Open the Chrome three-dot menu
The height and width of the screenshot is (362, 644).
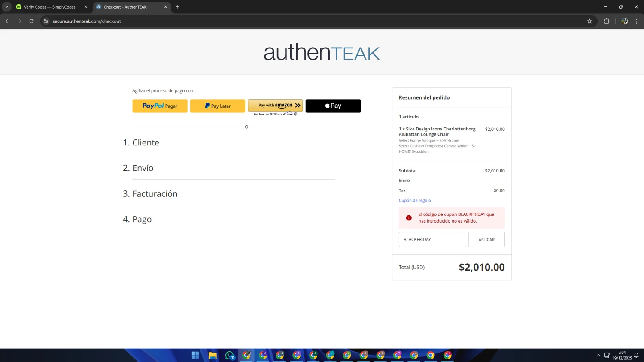coord(637,21)
